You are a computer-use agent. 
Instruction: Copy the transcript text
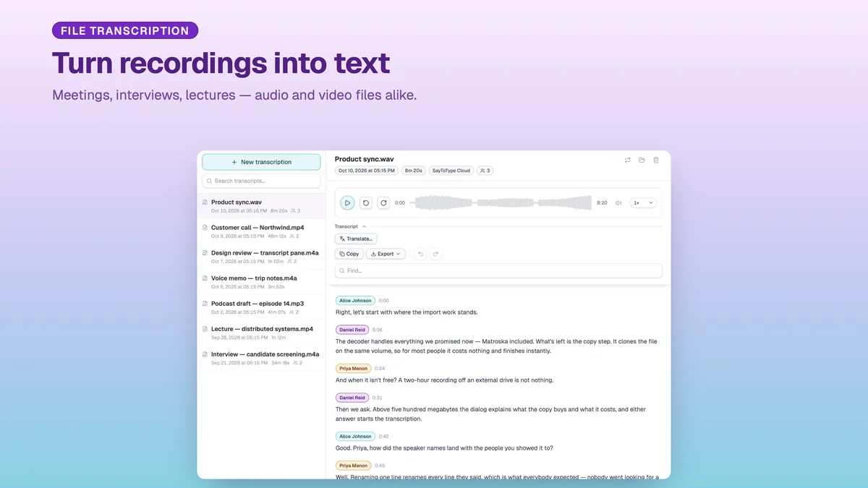349,254
